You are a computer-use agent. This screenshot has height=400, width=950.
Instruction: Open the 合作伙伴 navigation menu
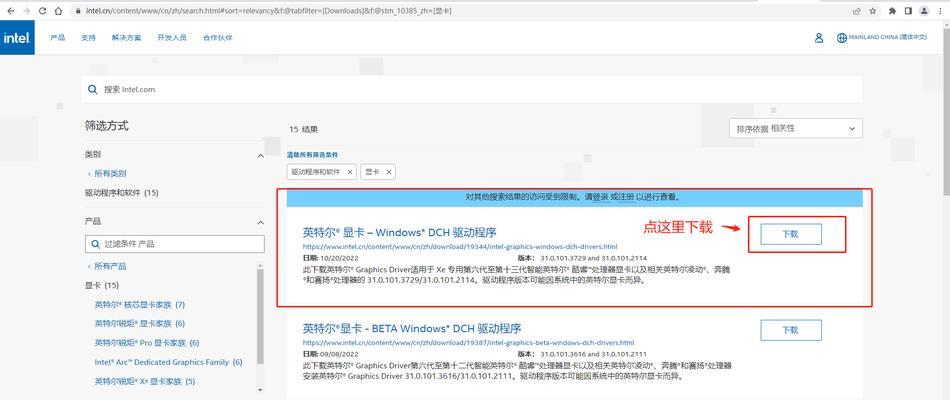pyautogui.click(x=218, y=38)
